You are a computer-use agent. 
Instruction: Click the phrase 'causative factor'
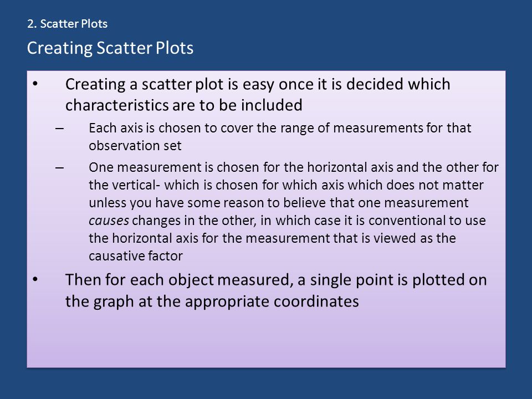point(136,256)
